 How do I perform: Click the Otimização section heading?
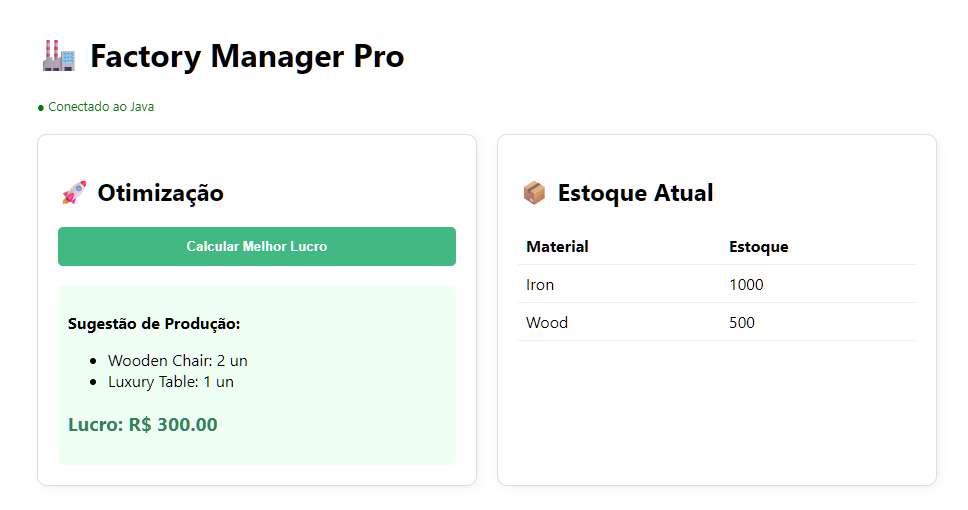click(x=160, y=193)
